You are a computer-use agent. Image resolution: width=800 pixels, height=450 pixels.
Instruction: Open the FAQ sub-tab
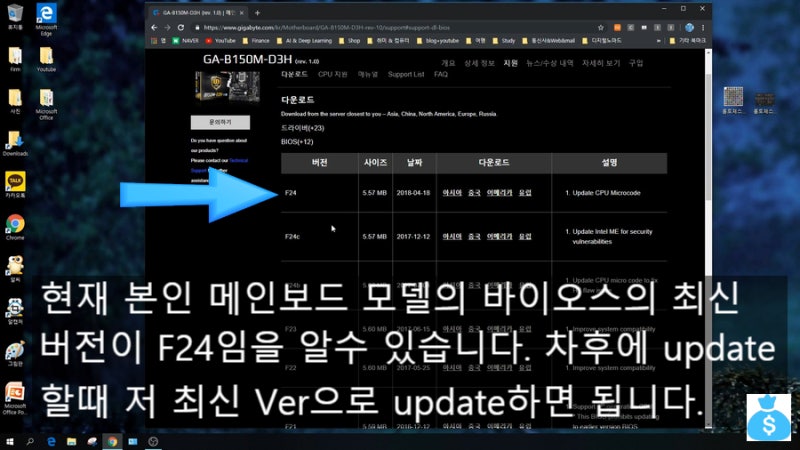441,74
